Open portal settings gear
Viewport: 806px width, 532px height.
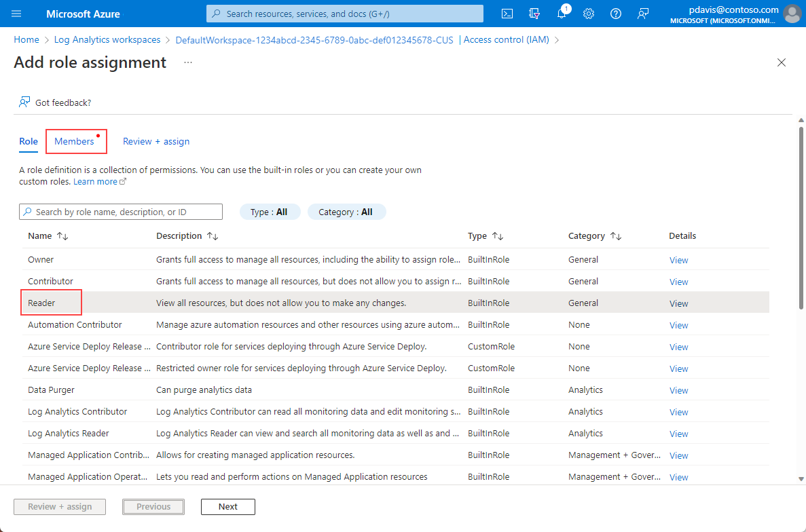[589, 14]
